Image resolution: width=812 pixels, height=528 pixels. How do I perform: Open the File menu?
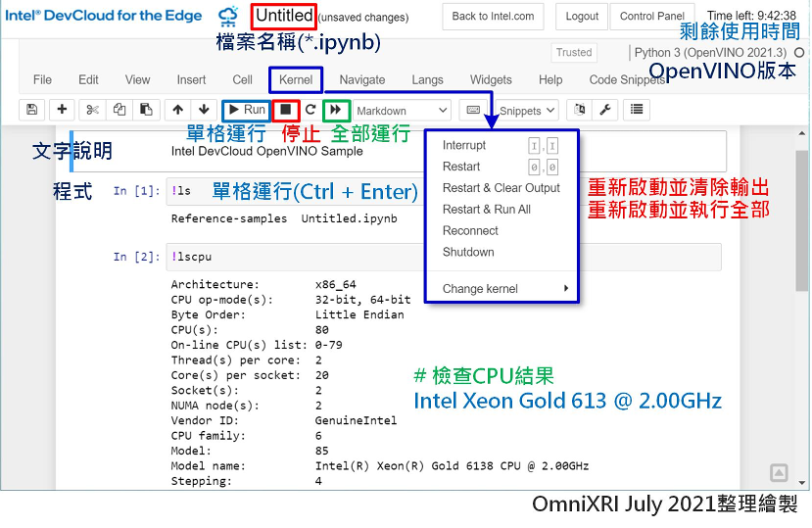pos(42,79)
